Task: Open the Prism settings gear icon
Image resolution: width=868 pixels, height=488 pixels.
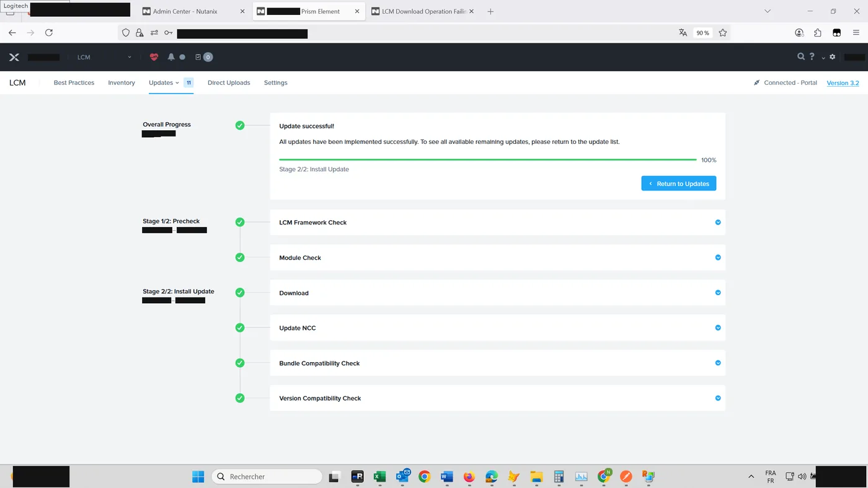Action: [833, 57]
